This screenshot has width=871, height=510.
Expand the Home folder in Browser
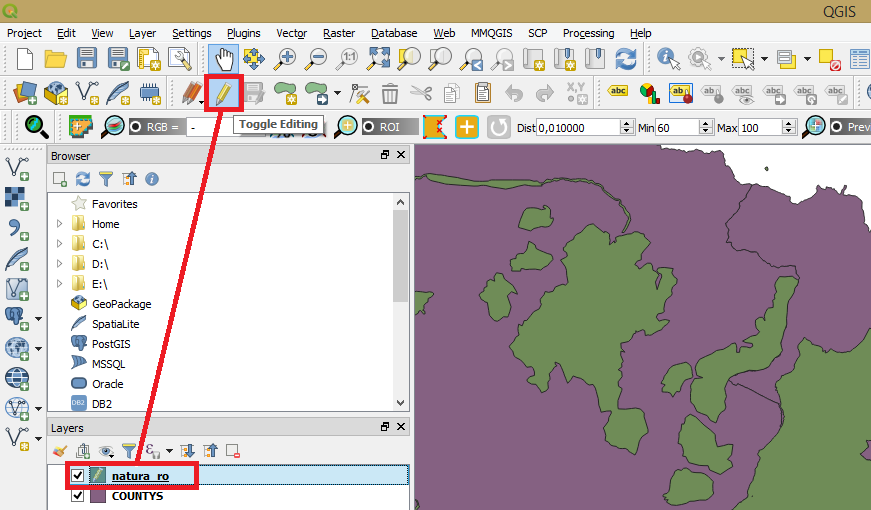[x=60, y=224]
